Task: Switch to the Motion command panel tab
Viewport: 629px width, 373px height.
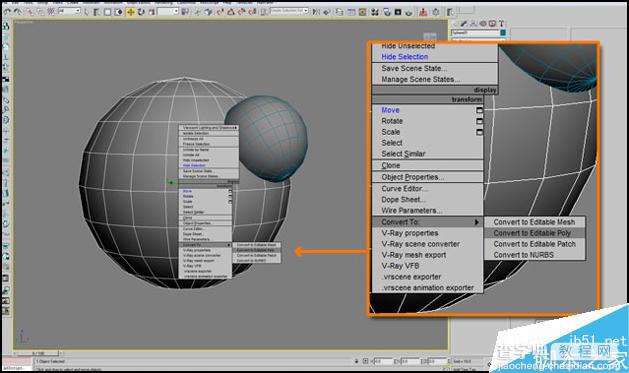Action: pos(483,24)
